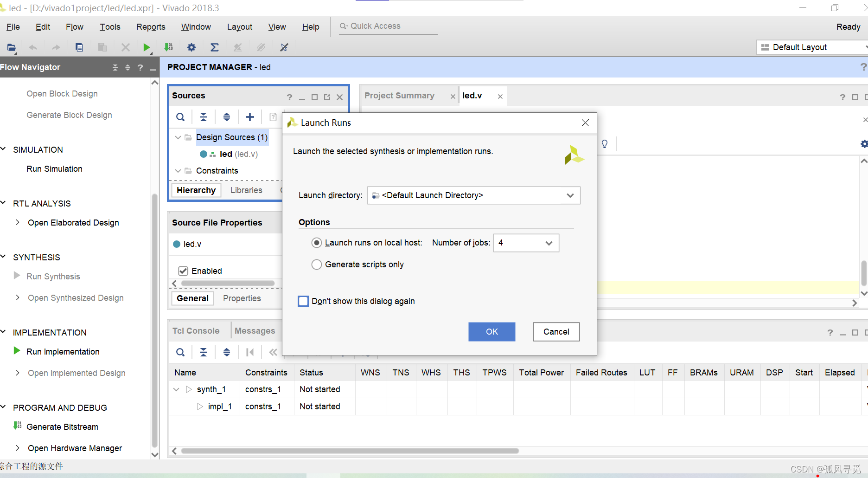
Task: Select Generate scripts only option
Action: click(317, 265)
